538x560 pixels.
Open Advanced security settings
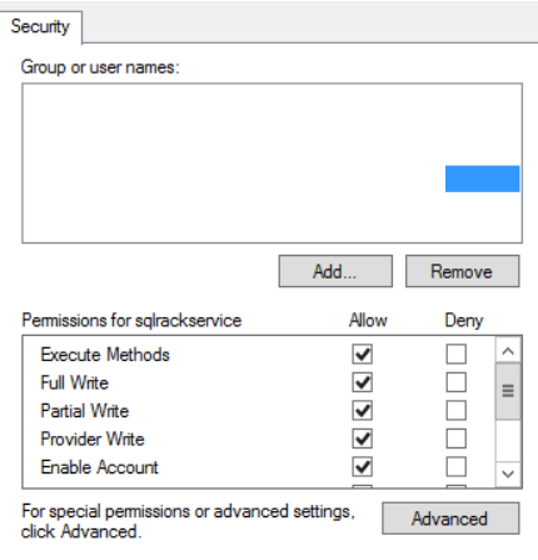(450, 519)
